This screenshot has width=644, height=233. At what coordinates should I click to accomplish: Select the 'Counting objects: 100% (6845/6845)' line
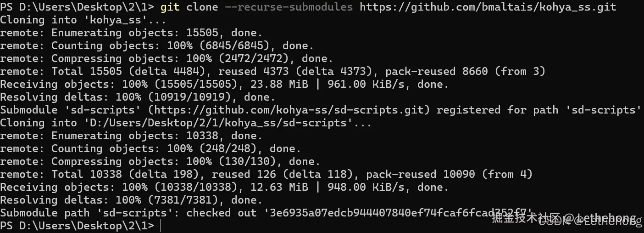point(157,45)
